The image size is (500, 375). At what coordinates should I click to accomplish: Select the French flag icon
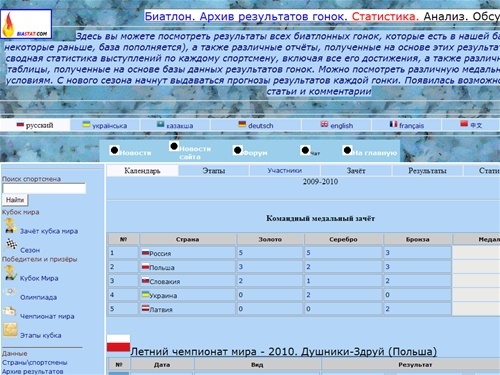(393, 124)
